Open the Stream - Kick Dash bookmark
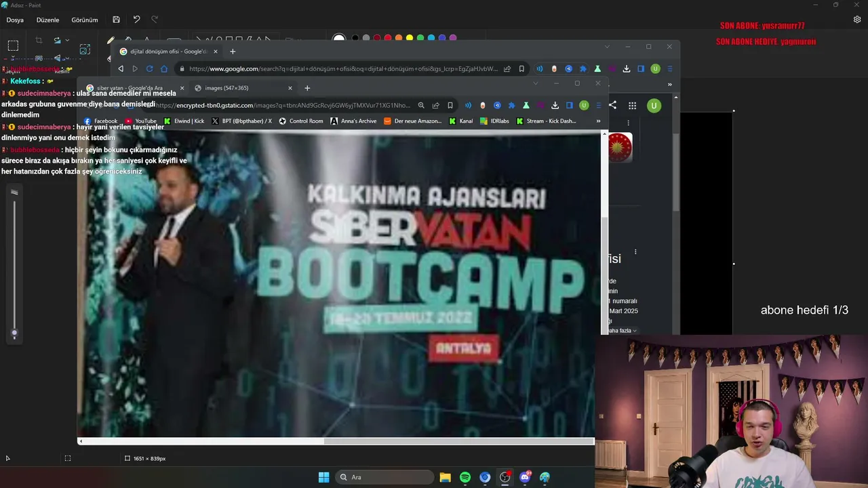Image resolution: width=868 pixels, height=488 pixels. tap(547, 121)
